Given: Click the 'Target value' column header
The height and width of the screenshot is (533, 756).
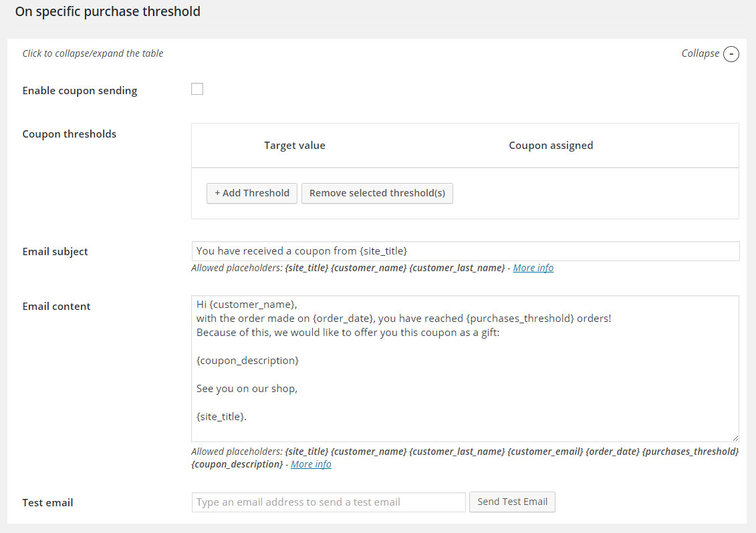Looking at the screenshot, I should (x=295, y=146).
